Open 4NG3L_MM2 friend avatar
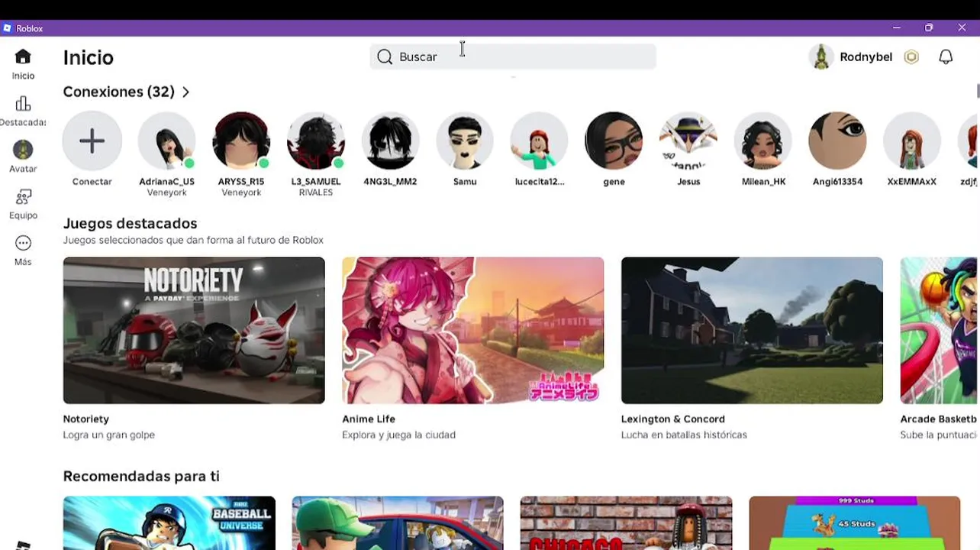Screen dimensions: 980x550 tap(390, 141)
